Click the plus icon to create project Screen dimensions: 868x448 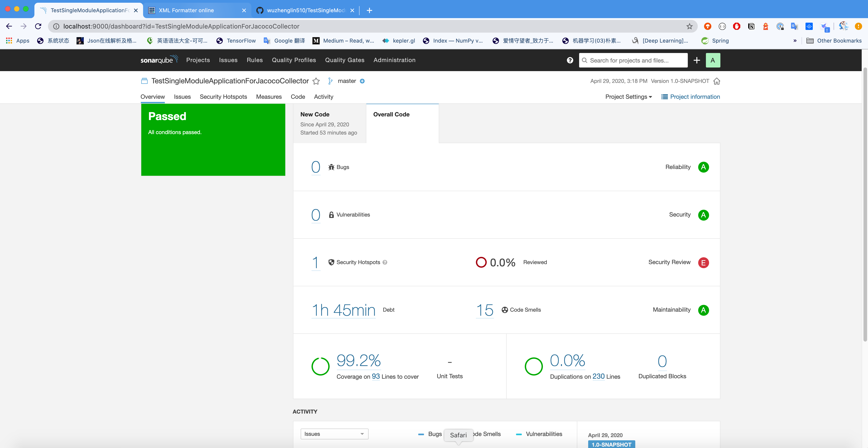[x=697, y=60]
